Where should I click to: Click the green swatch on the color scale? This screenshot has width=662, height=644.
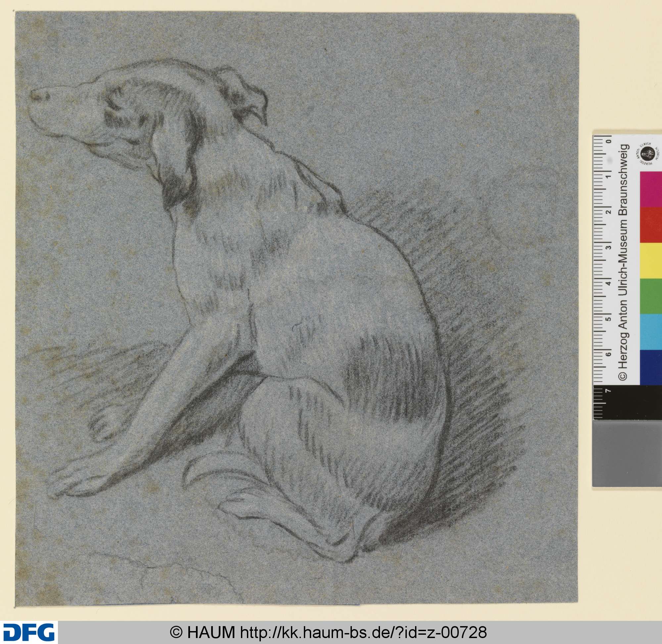[651, 297]
